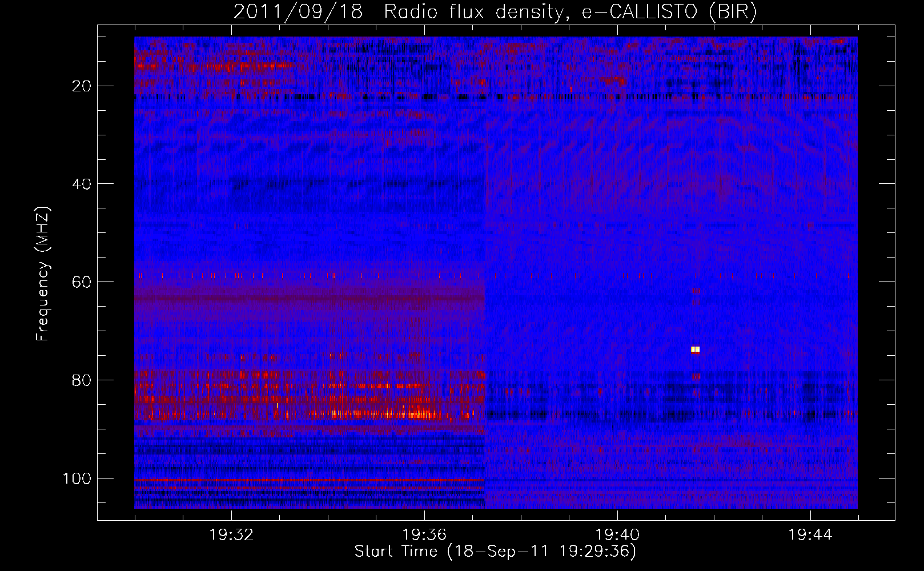Click the 100 frequency tick label
The width and height of the screenshot is (924, 571).
pos(77,478)
